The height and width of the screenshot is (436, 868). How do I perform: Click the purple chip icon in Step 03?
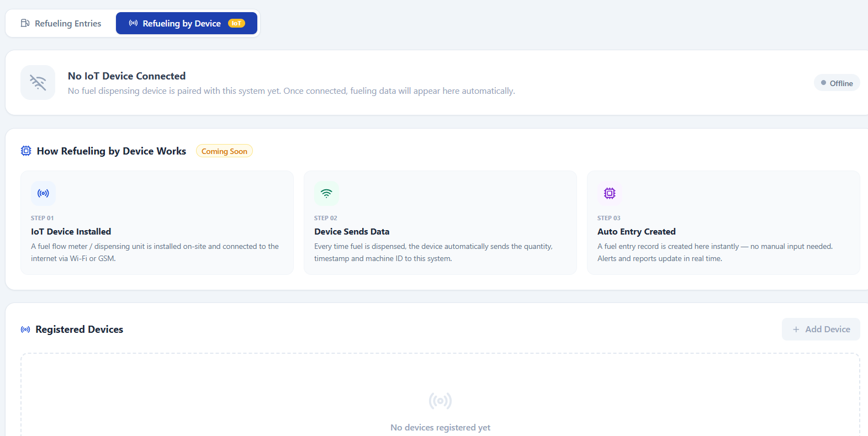(x=610, y=193)
